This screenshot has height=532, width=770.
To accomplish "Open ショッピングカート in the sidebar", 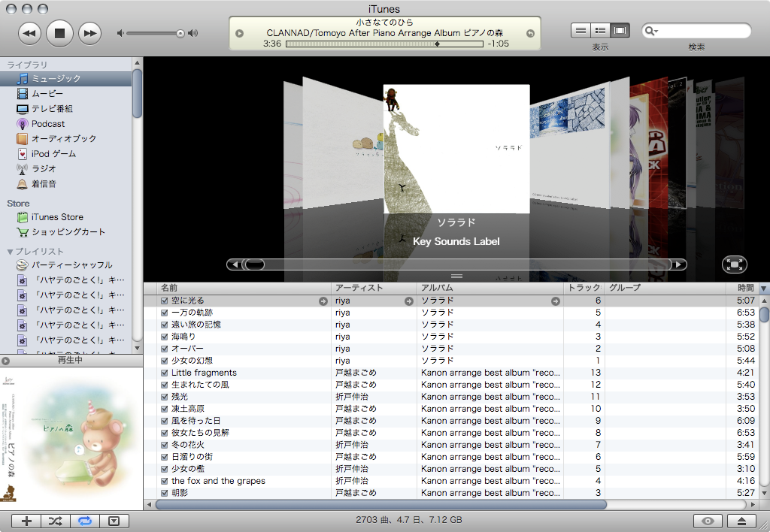I will click(66, 232).
